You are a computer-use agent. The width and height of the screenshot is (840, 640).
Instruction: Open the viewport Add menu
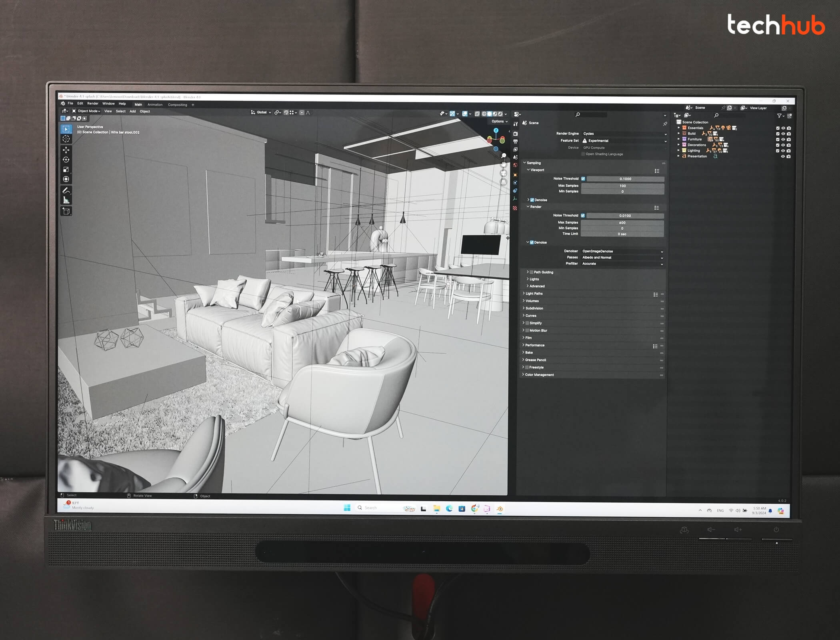click(133, 112)
